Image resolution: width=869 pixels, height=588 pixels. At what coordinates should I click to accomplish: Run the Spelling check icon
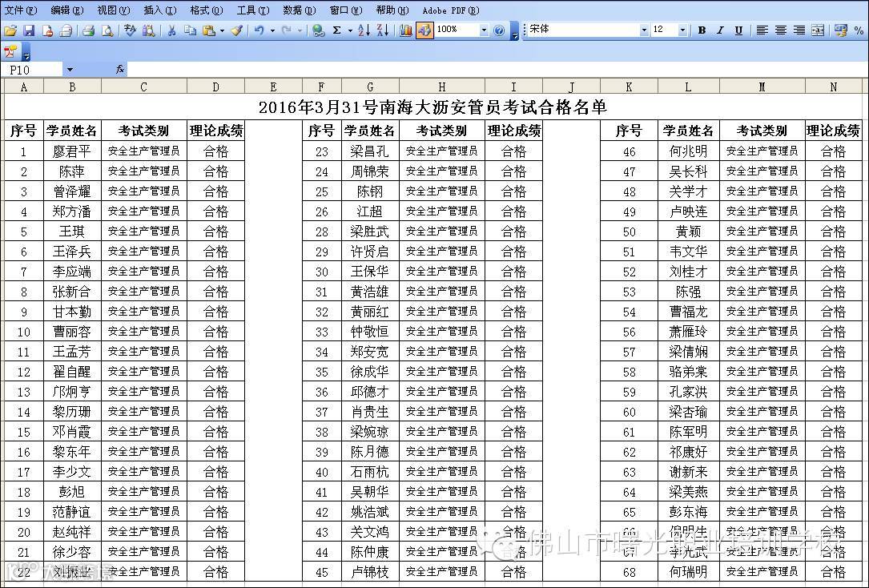(130, 31)
